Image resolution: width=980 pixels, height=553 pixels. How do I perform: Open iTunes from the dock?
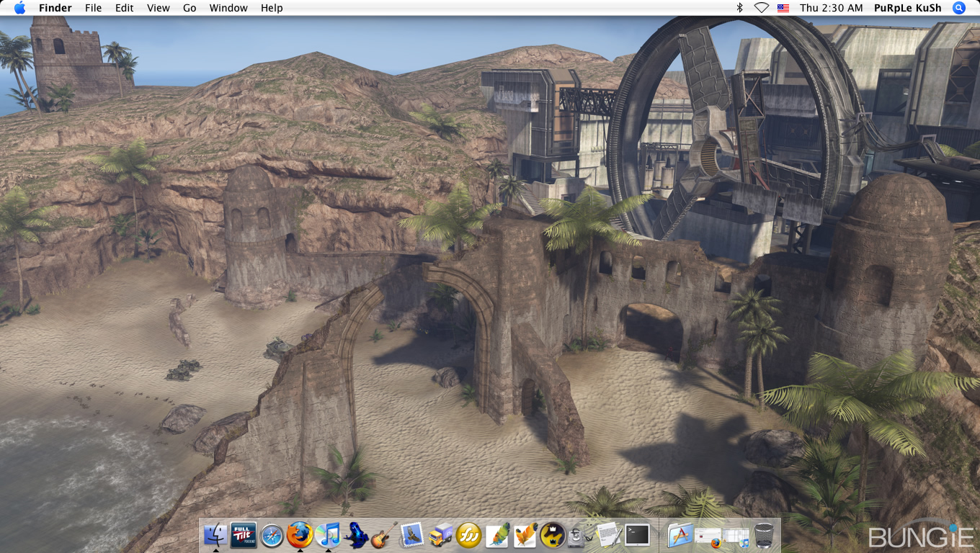click(x=328, y=535)
